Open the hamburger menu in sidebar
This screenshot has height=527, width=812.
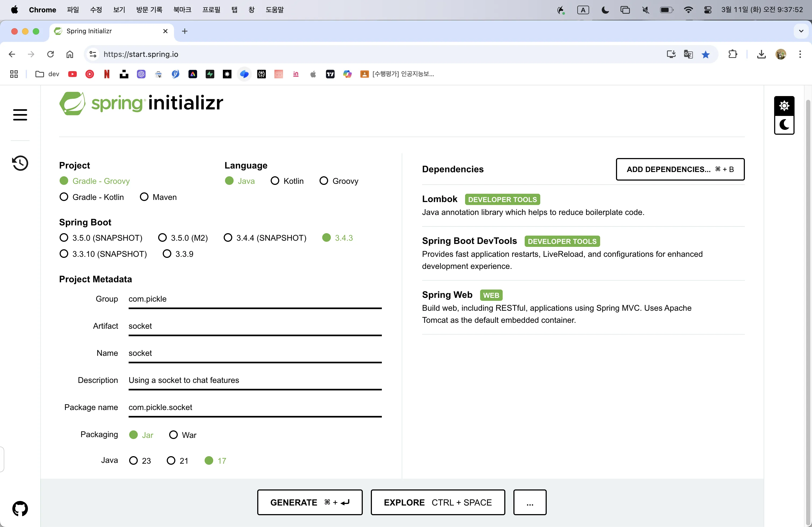point(20,115)
